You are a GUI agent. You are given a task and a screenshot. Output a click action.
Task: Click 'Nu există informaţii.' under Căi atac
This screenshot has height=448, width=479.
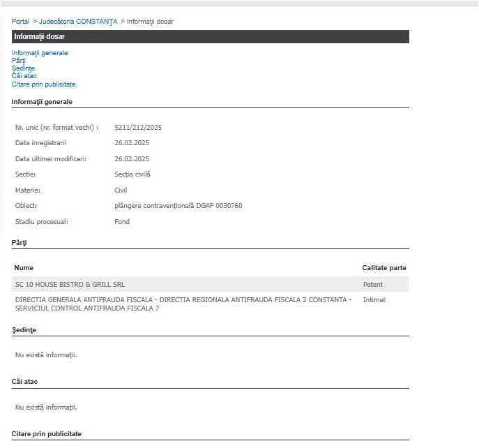[x=46, y=408]
